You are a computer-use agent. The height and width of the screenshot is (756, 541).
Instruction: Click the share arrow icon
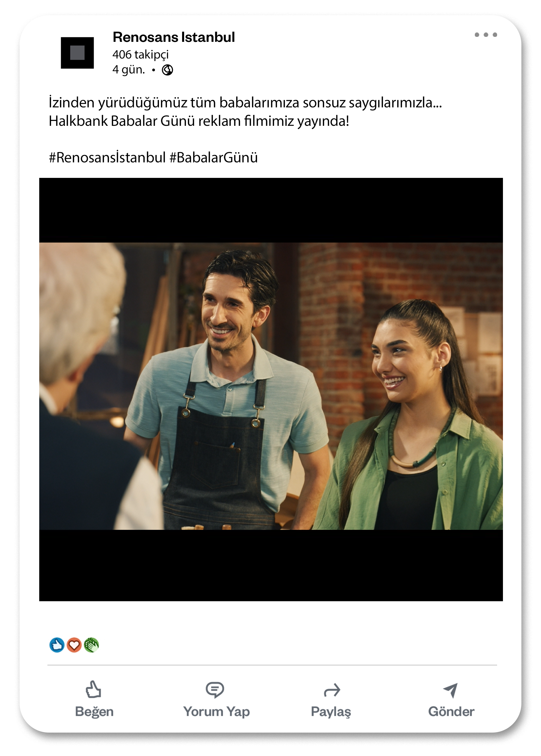(332, 690)
